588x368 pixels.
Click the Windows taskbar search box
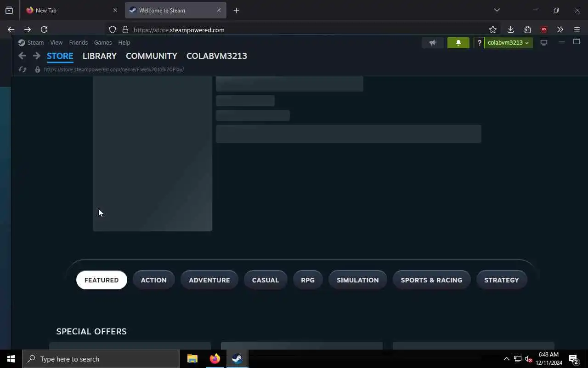click(101, 359)
